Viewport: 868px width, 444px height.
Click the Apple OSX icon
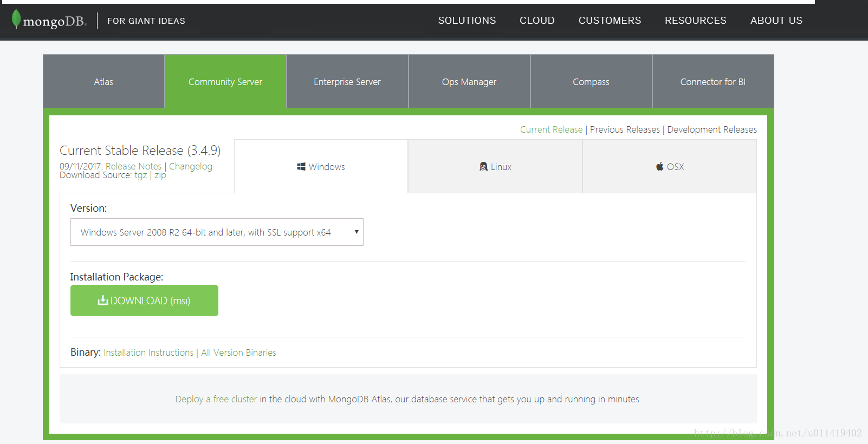click(659, 166)
